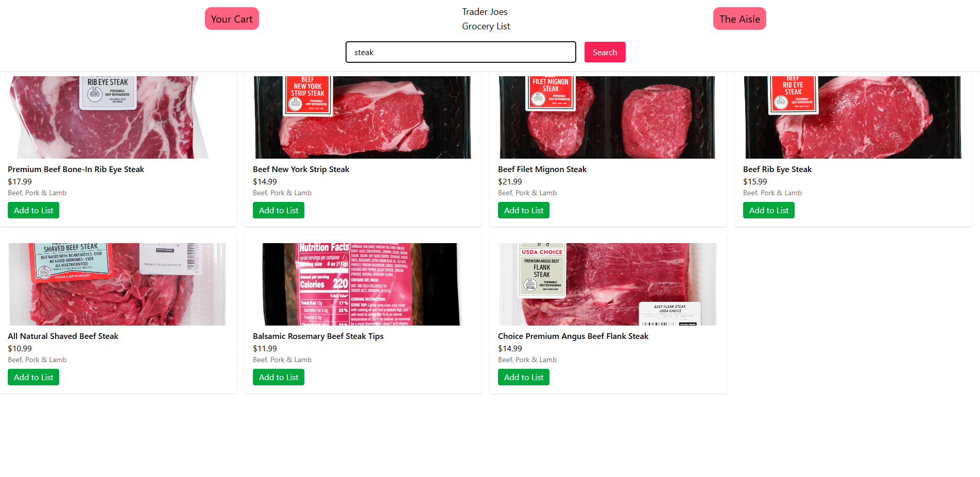Screen dimensions: 980x477
Task: Add Choice Premium Angus Flank Steak to list
Action: [x=524, y=377]
